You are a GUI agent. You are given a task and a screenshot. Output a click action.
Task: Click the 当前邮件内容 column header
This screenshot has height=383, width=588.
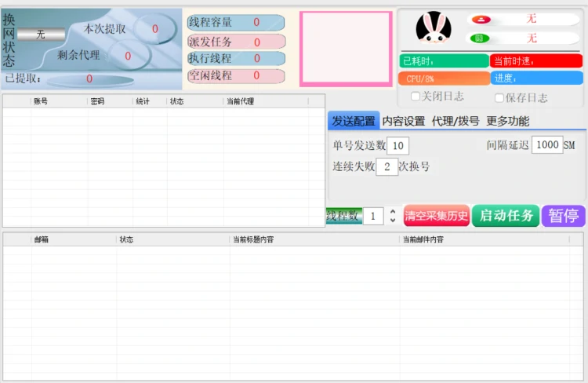[x=485, y=239]
